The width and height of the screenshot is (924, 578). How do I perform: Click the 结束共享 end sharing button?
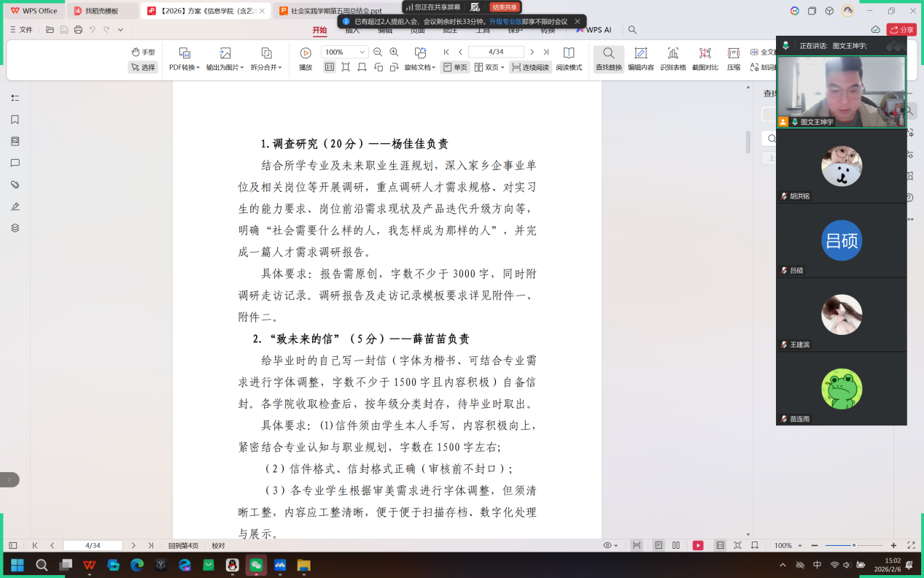505,7
